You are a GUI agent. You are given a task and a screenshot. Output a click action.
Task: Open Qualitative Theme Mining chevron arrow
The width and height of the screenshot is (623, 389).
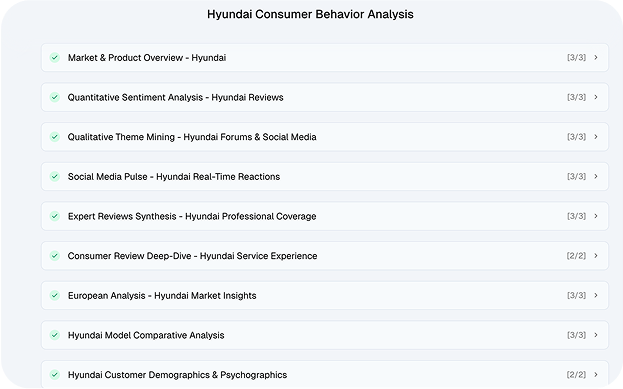click(596, 137)
